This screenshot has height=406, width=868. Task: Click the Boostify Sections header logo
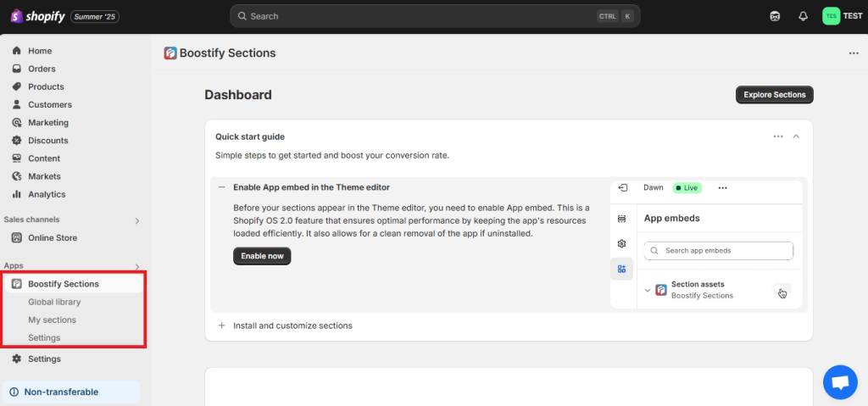(x=170, y=53)
